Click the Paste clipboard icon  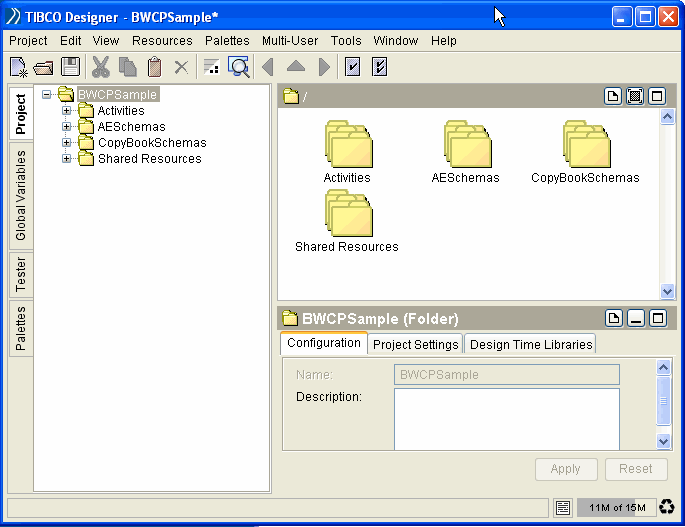pyautogui.click(x=154, y=67)
